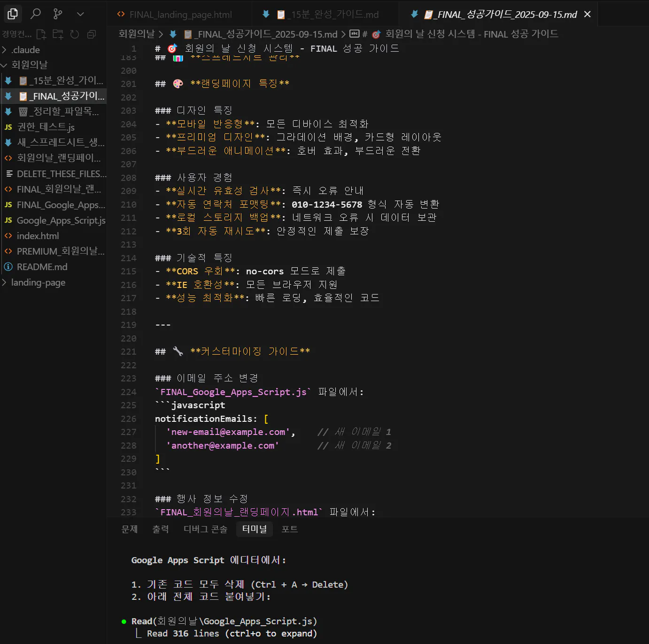Show additional views chevron in activity bar
The height and width of the screenshot is (644, 649).
point(80,14)
